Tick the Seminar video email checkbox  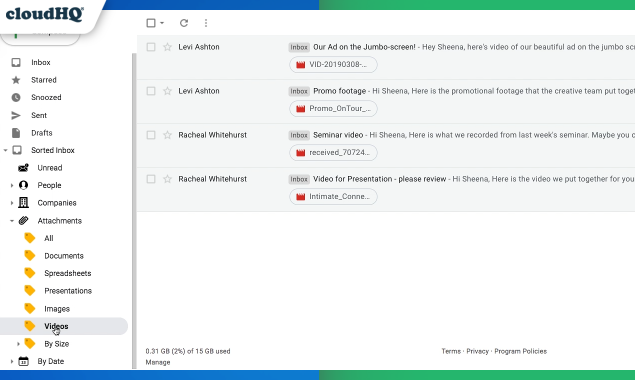coord(151,135)
